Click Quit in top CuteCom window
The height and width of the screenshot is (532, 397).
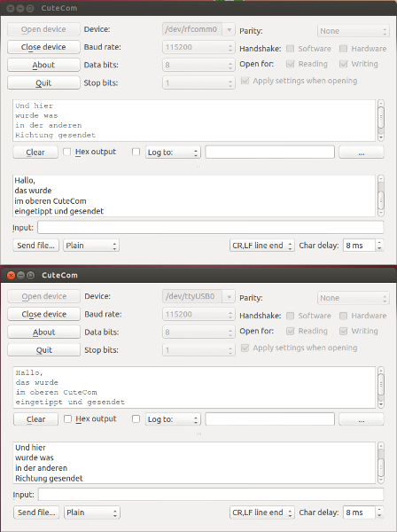(x=43, y=83)
